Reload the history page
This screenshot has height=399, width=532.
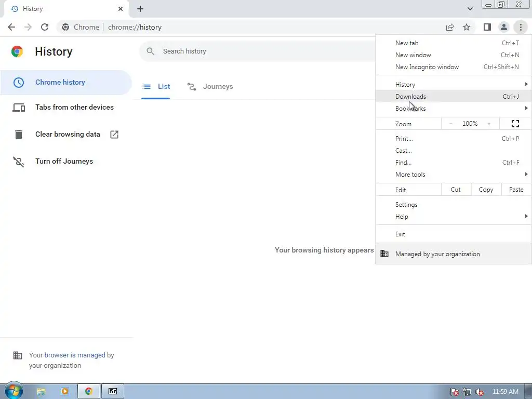(x=45, y=27)
